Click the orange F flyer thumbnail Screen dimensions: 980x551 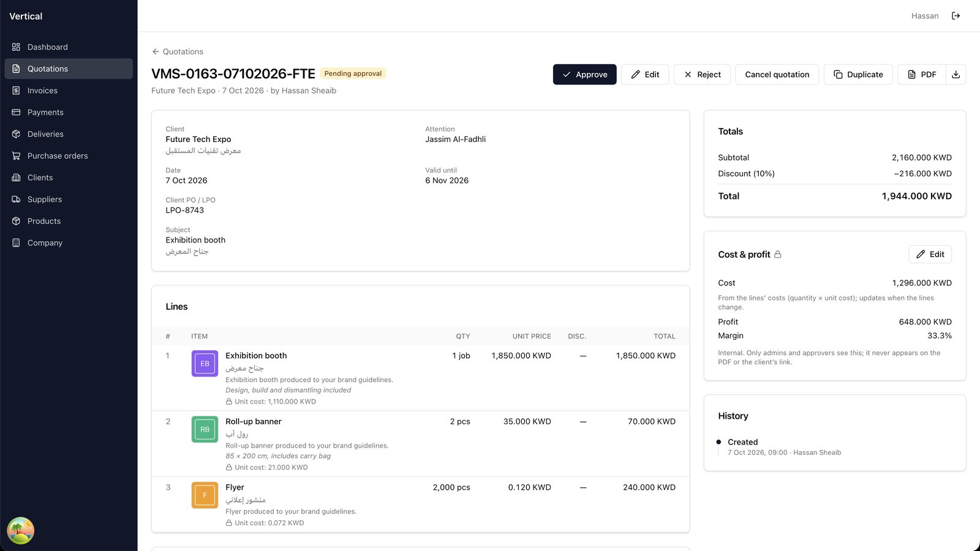(x=205, y=495)
